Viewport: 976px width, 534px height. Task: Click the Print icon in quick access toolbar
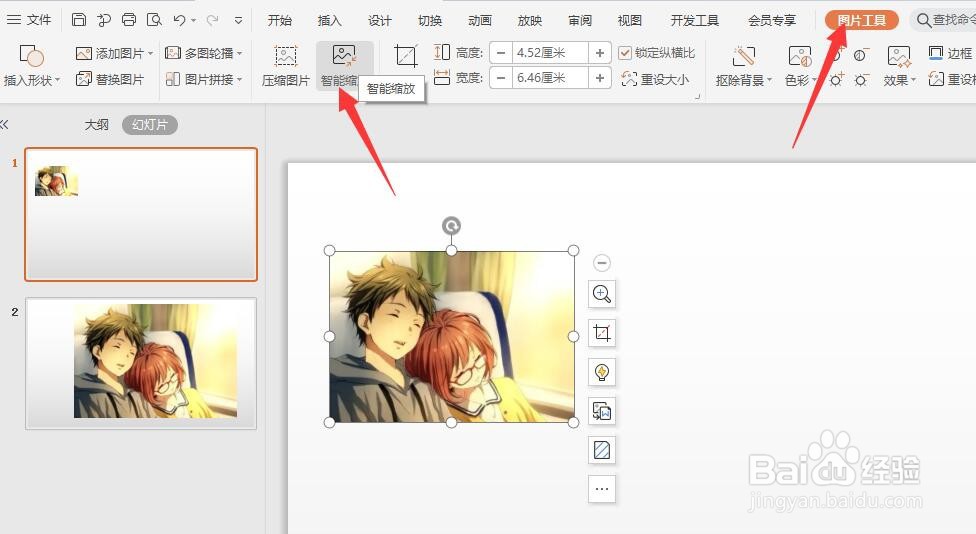pyautogui.click(x=129, y=19)
